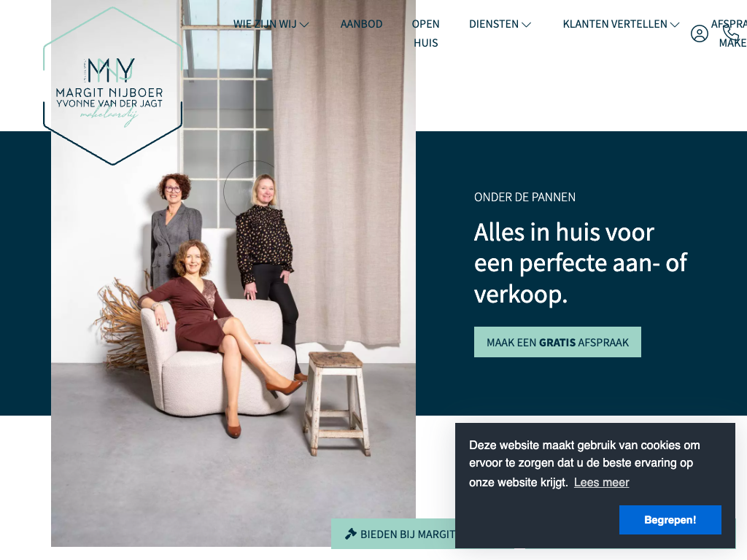The height and width of the screenshot is (560, 747).
Task: Open the user account profile icon
Action: pyautogui.click(x=699, y=34)
